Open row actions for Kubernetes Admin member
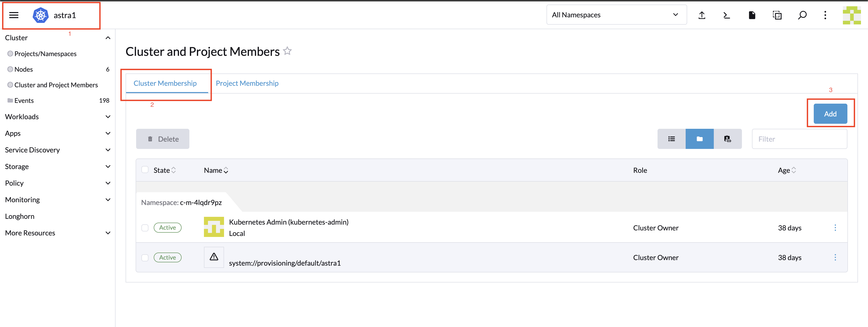The image size is (868, 327). [x=835, y=228]
